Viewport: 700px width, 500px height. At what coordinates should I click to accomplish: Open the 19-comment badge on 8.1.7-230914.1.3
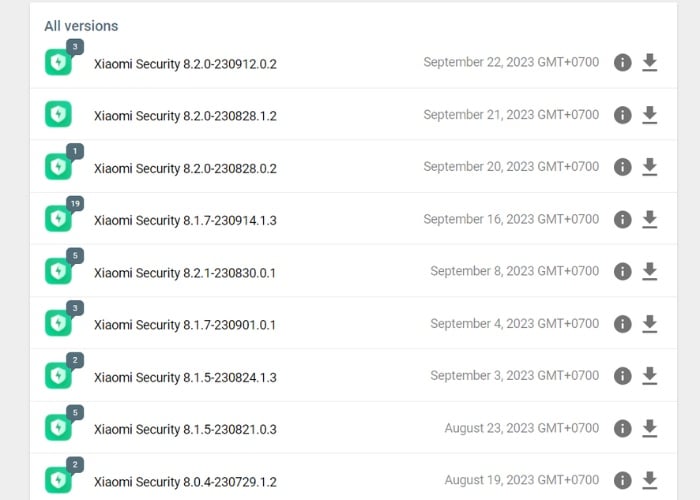(75, 203)
